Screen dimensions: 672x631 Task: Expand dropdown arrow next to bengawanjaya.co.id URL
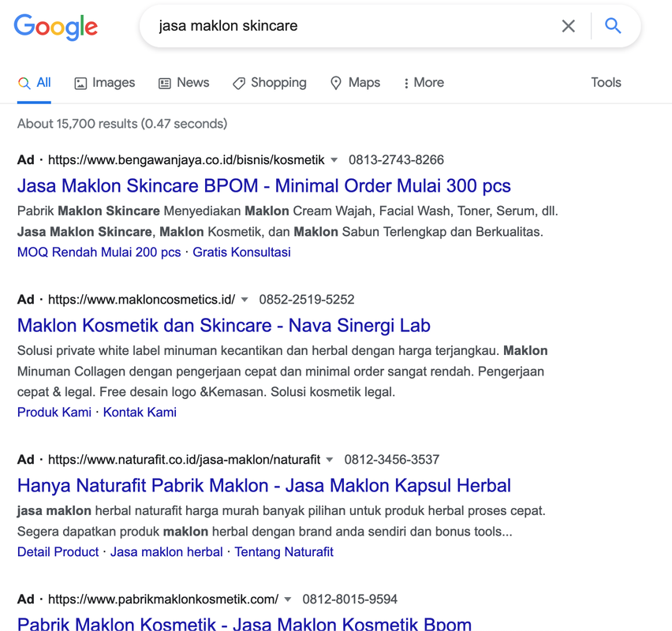tap(334, 160)
